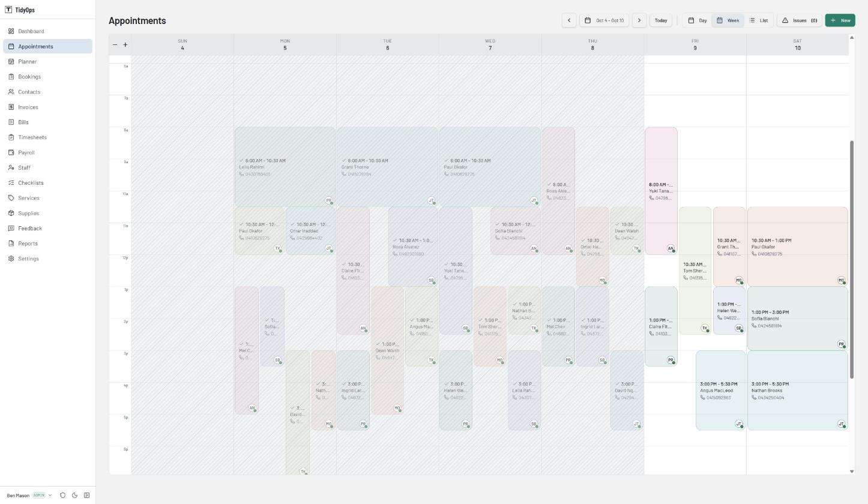Jump to Today
The width and height of the screenshot is (868, 504).
click(661, 20)
